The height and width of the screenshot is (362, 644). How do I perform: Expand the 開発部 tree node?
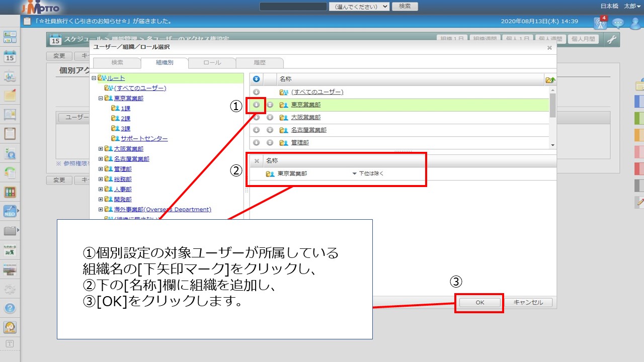coord(101,199)
